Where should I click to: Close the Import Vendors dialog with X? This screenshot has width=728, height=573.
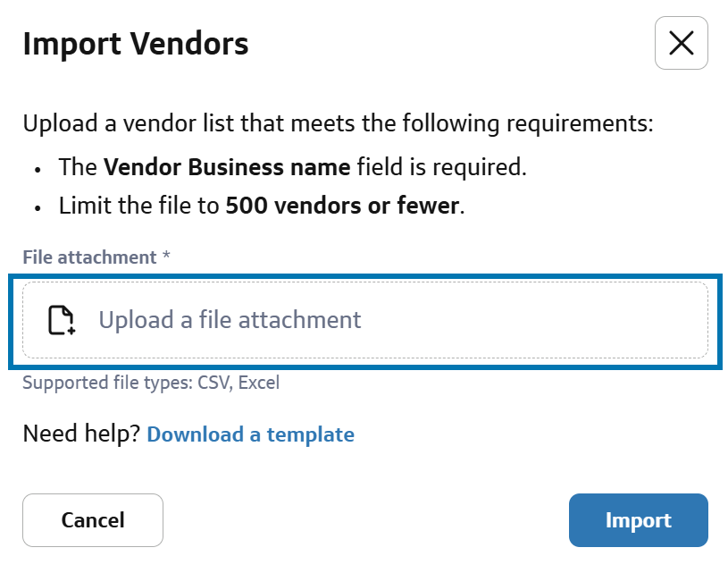tap(681, 43)
